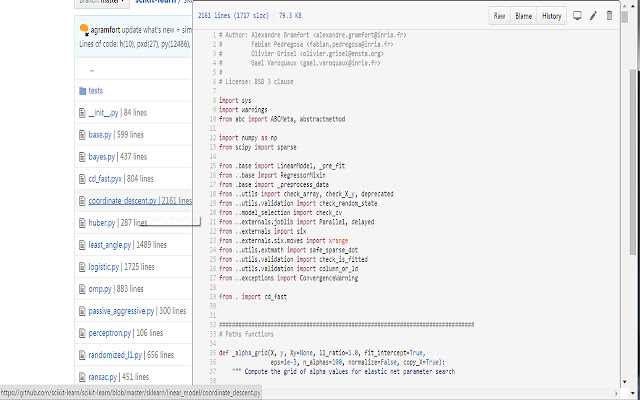Open the logistic.py file link
The width and height of the screenshot is (640, 400).
pyautogui.click(x=104, y=267)
